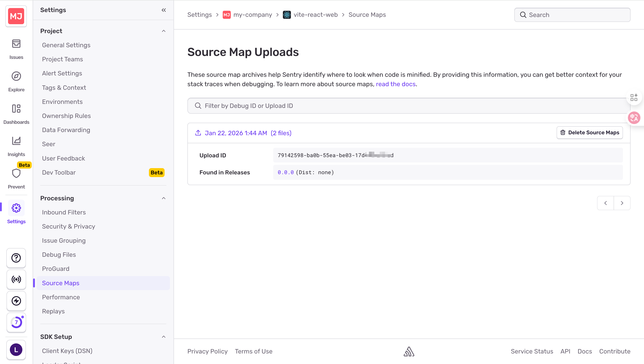Open Inbound Filters settings

point(64,212)
